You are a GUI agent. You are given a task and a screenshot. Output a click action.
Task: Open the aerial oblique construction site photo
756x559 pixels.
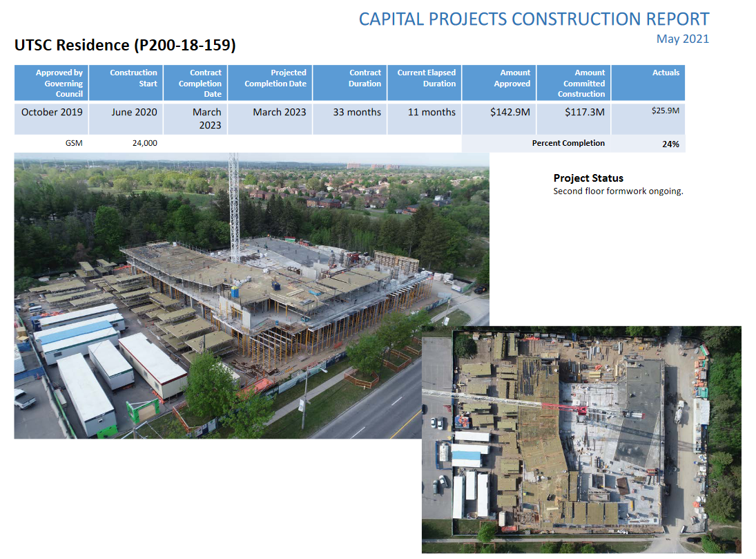tap(217, 296)
